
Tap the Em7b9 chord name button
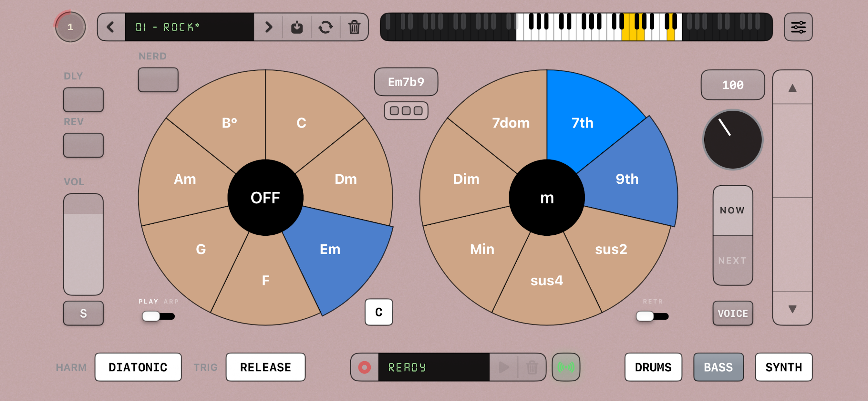tap(406, 82)
